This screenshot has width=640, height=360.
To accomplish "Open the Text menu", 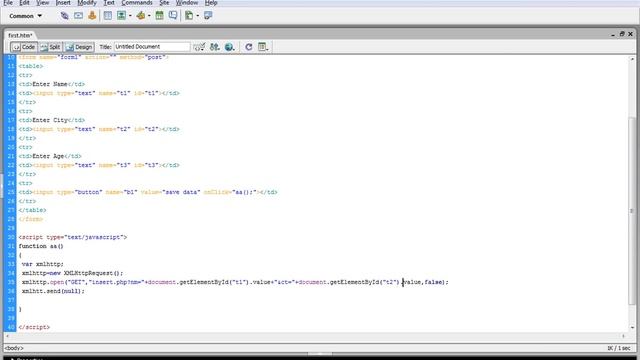I will click(109, 3).
